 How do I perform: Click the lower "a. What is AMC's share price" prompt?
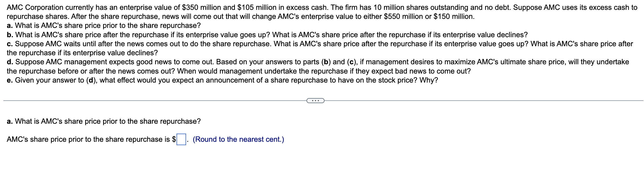[104, 121]
